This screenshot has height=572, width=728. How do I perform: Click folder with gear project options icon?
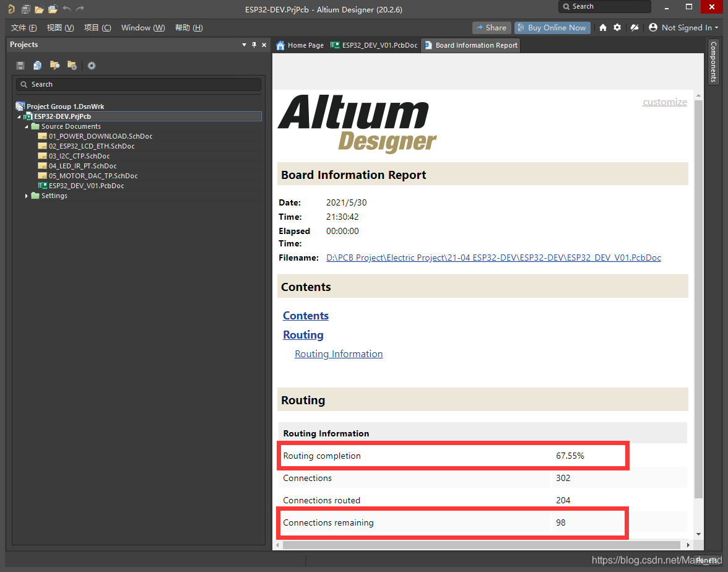tap(72, 66)
